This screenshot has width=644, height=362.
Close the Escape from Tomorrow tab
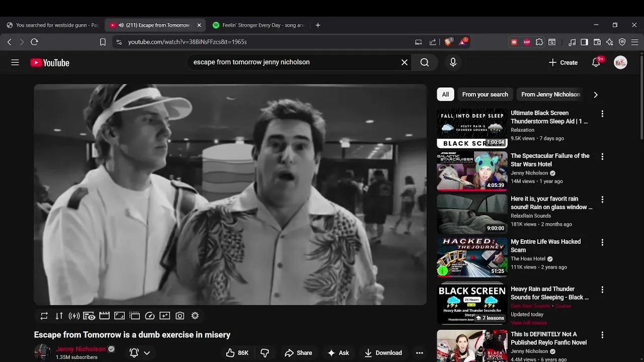coord(199,25)
